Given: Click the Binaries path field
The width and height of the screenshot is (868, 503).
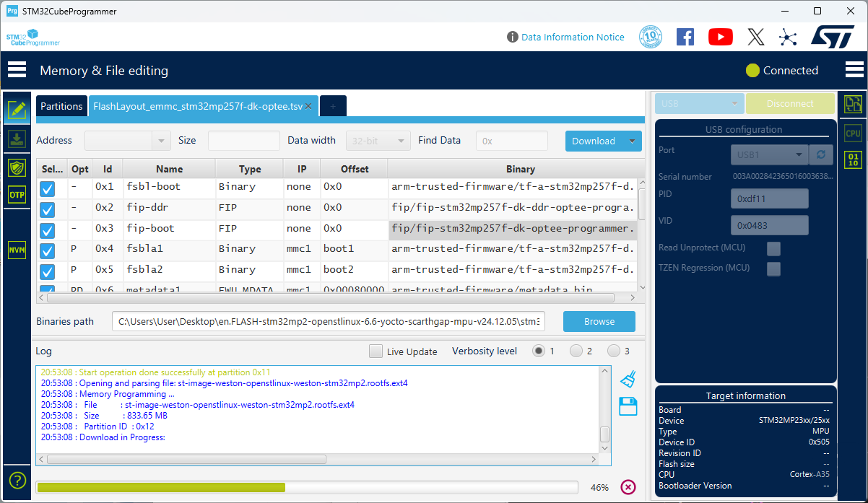Looking at the screenshot, I should point(329,321).
